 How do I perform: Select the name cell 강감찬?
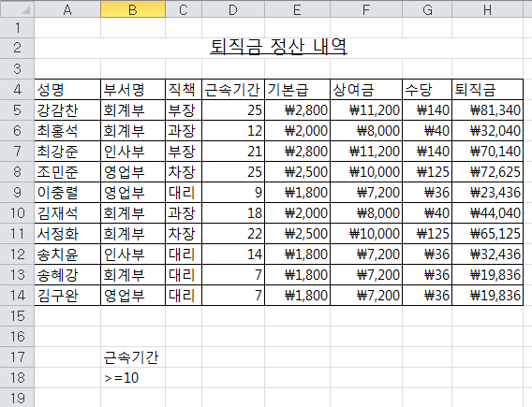tap(67, 110)
